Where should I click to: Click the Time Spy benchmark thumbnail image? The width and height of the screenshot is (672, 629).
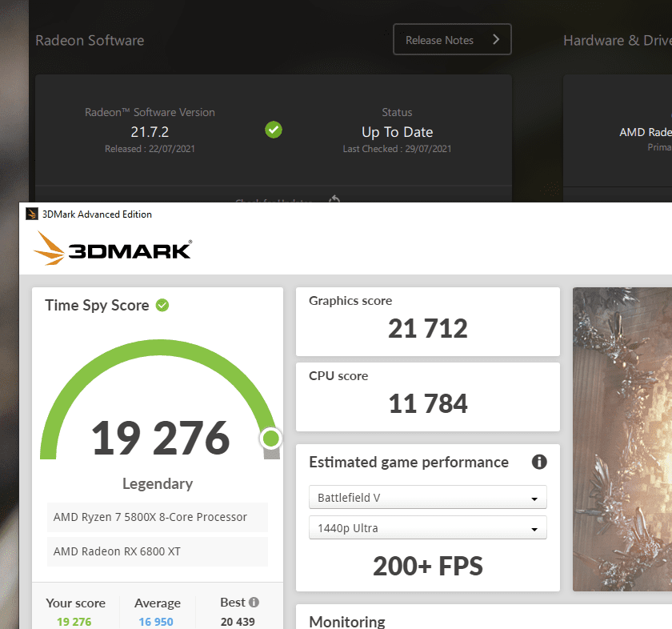[x=622, y=439]
